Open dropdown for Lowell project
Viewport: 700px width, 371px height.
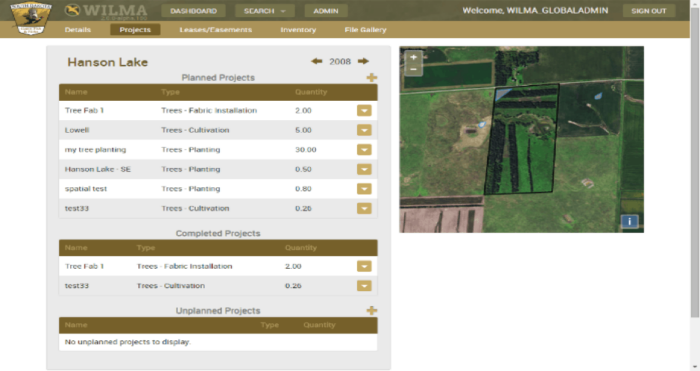coord(364,130)
